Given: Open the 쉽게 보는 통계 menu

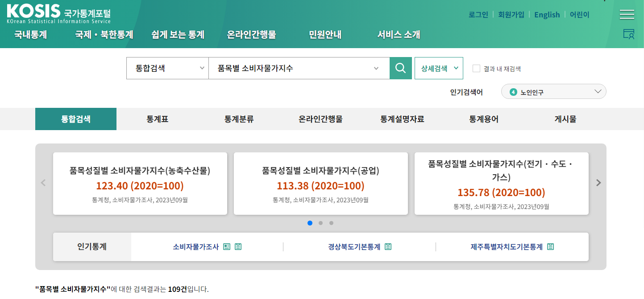Looking at the screenshot, I should (178, 35).
